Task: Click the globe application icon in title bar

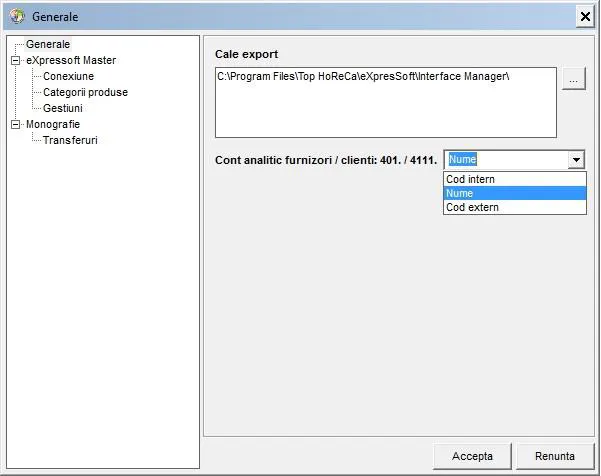Action: 17,16
